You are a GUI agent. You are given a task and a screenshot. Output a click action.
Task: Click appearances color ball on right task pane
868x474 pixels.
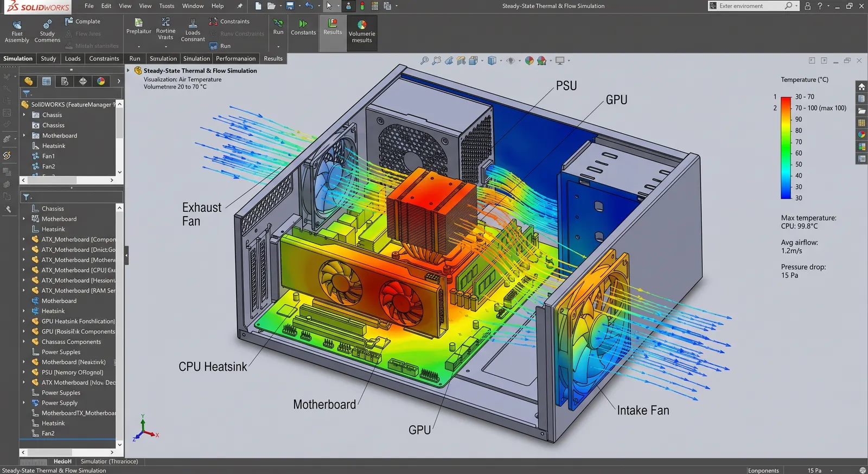tap(861, 135)
